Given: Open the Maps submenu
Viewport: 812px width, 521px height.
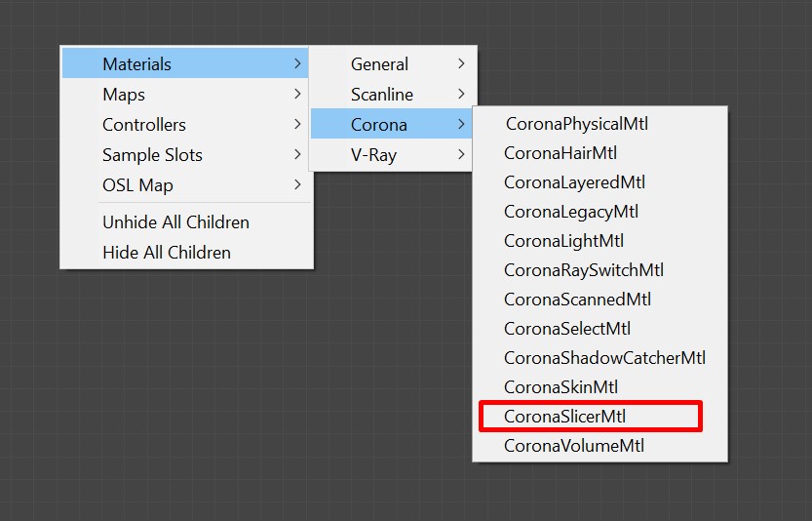Looking at the screenshot, I should pyautogui.click(x=185, y=95).
